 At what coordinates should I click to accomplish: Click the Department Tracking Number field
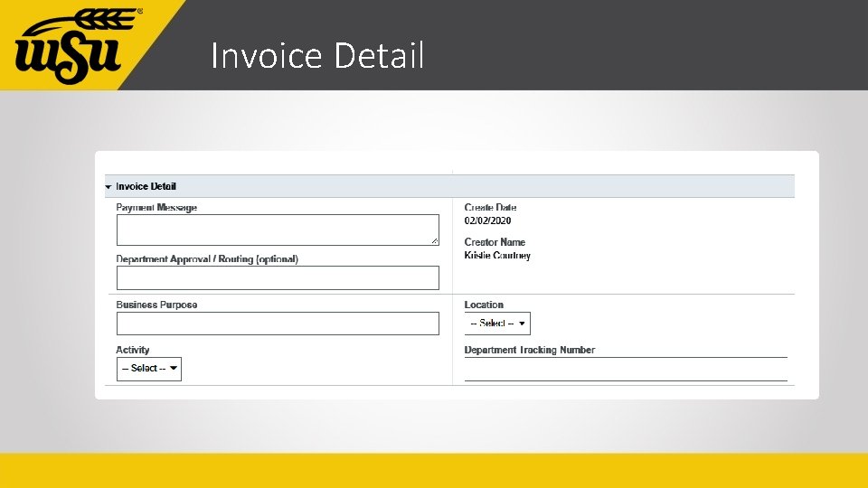tap(626, 369)
